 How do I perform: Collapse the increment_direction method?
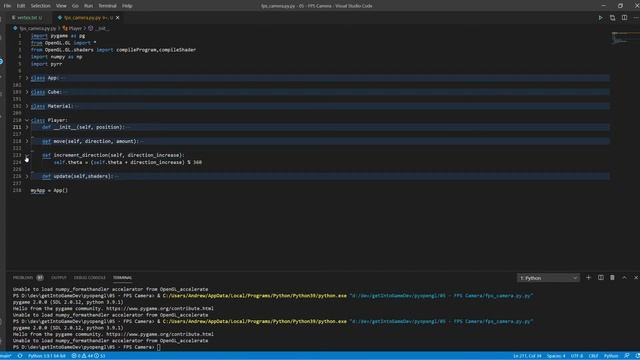pos(27,156)
